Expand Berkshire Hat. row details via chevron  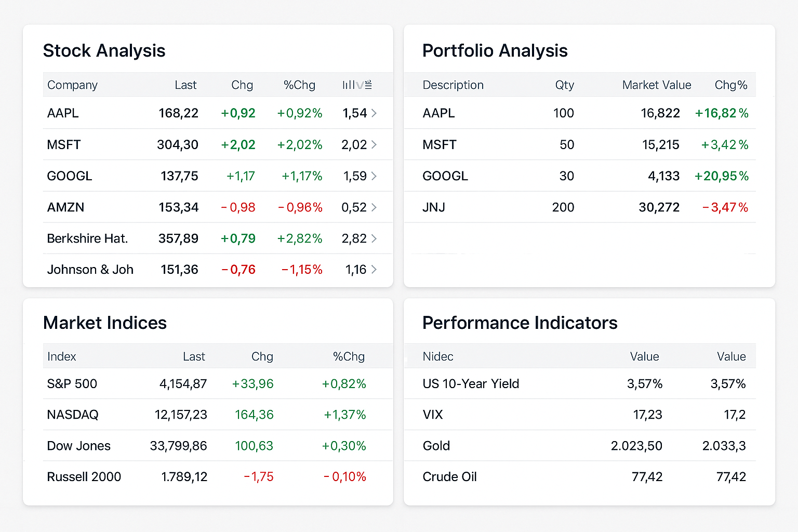(375, 238)
